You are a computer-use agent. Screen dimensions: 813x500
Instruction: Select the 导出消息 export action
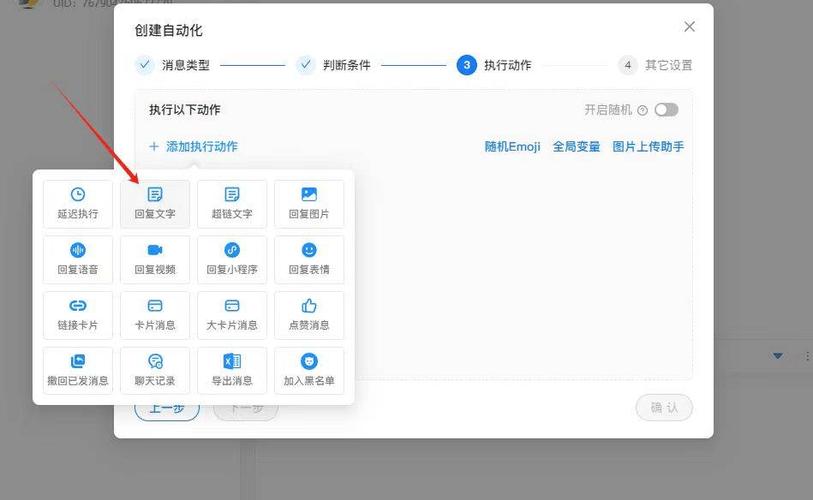pyautogui.click(x=232, y=370)
